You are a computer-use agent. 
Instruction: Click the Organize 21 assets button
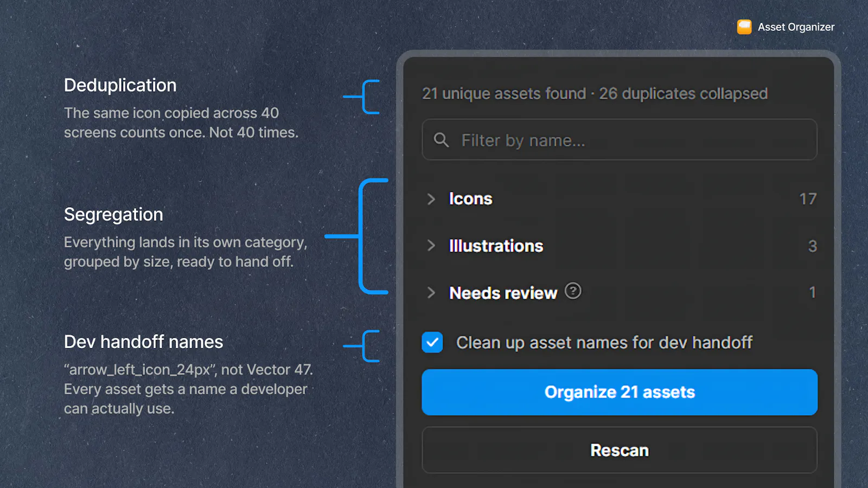620,392
